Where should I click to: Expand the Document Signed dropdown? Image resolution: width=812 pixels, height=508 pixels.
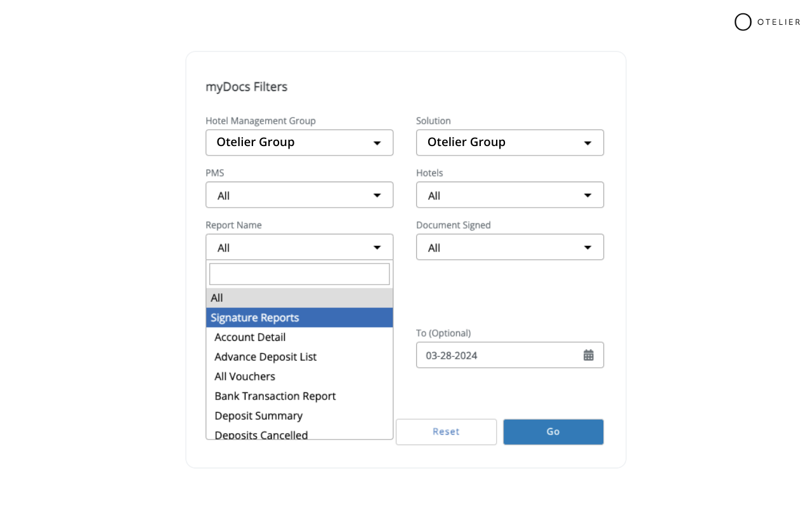click(x=510, y=247)
